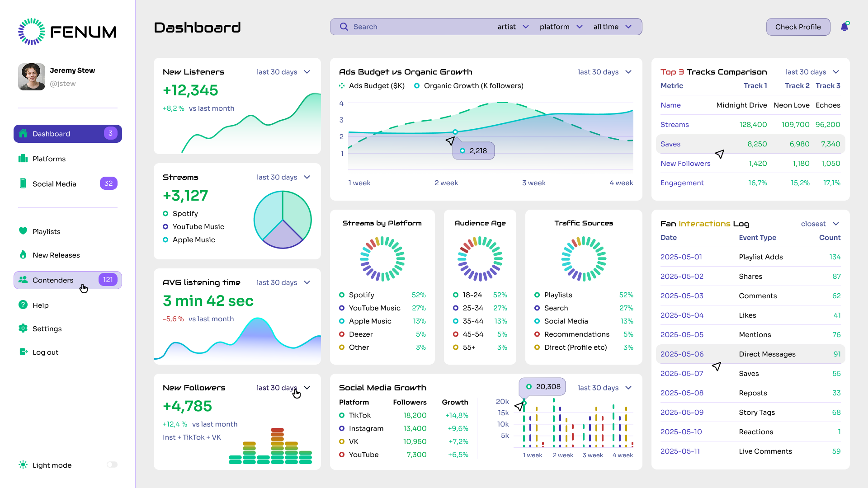Click the Help question mark icon

click(23, 305)
